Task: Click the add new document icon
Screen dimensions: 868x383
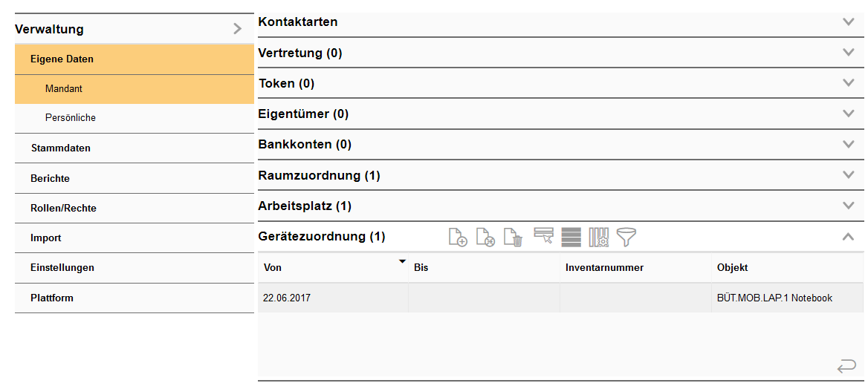Action: [458, 238]
